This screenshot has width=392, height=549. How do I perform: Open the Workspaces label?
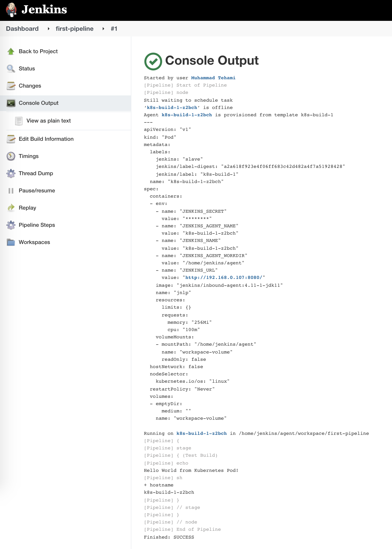pos(34,242)
